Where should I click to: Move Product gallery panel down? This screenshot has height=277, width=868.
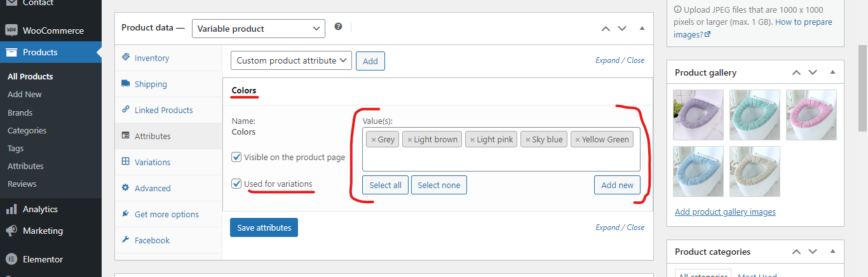coord(813,72)
